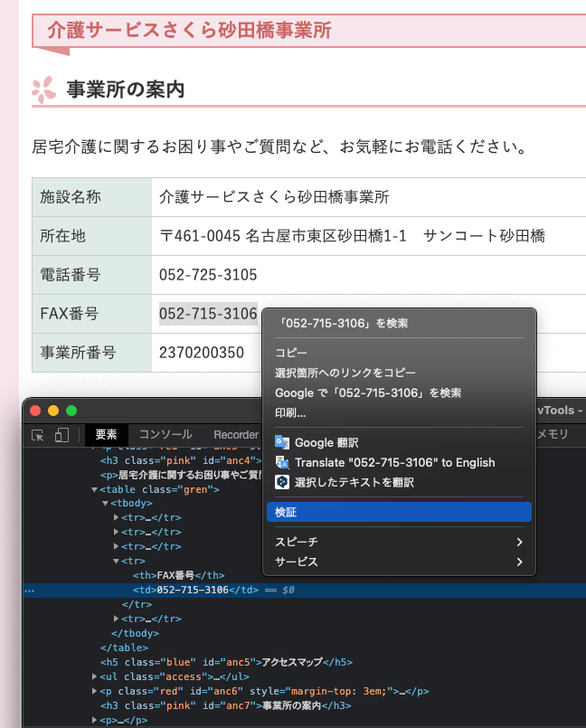Click the three-dot icon beside selected td row
586x728 pixels.
[30, 591]
